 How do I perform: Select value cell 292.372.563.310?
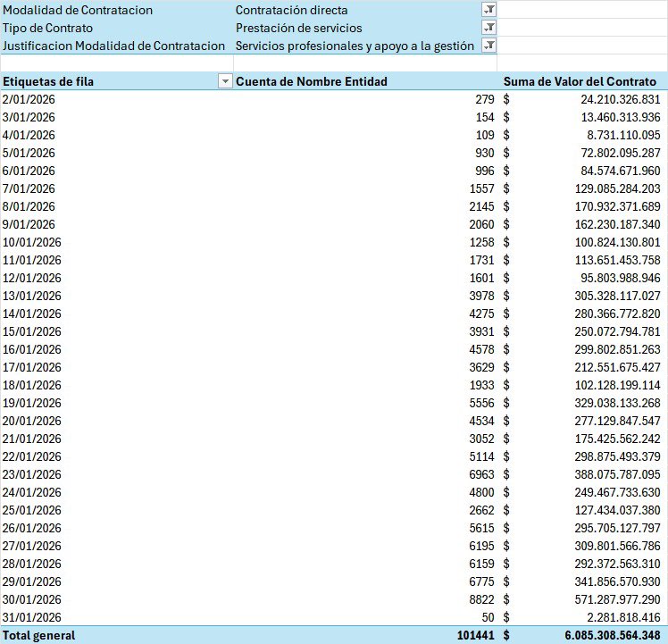click(618, 564)
